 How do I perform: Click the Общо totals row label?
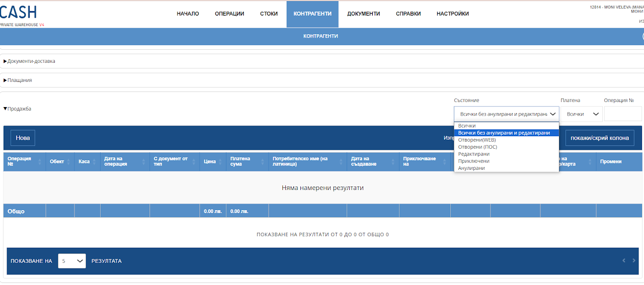point(16,211)
